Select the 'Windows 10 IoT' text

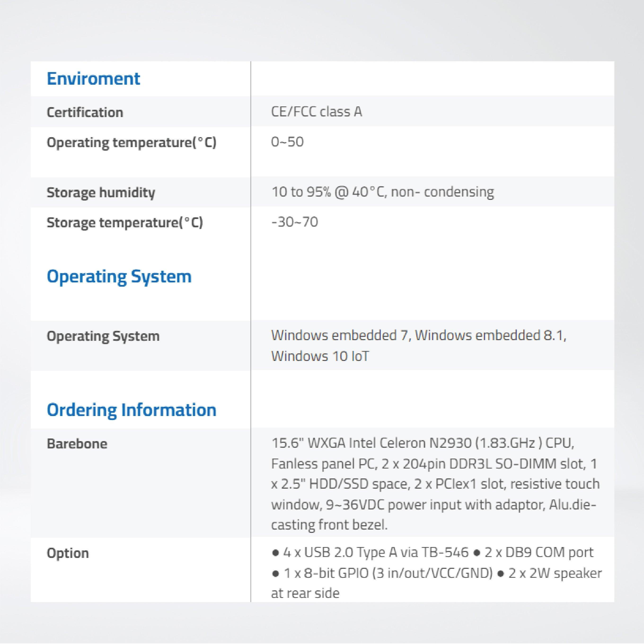point(320,356)
